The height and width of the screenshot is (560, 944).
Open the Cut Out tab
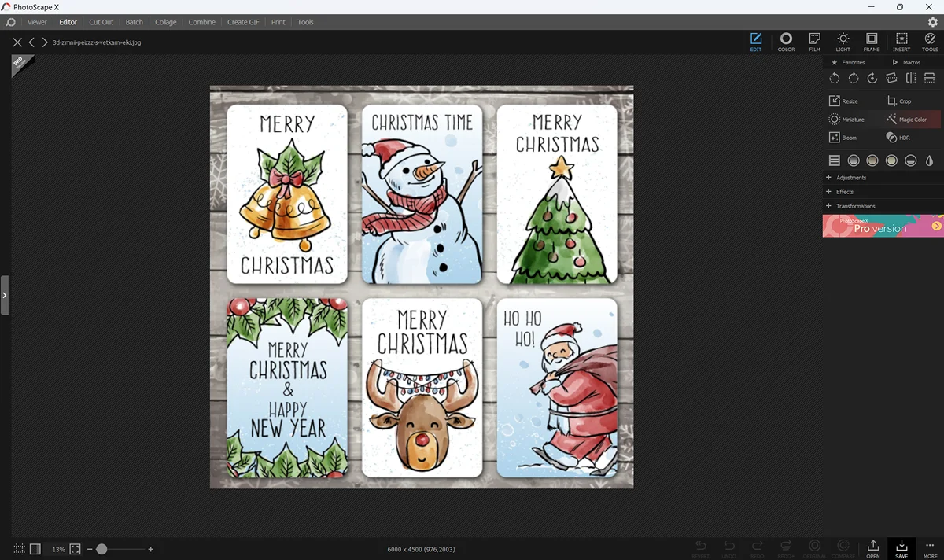(x=101, y=22)
